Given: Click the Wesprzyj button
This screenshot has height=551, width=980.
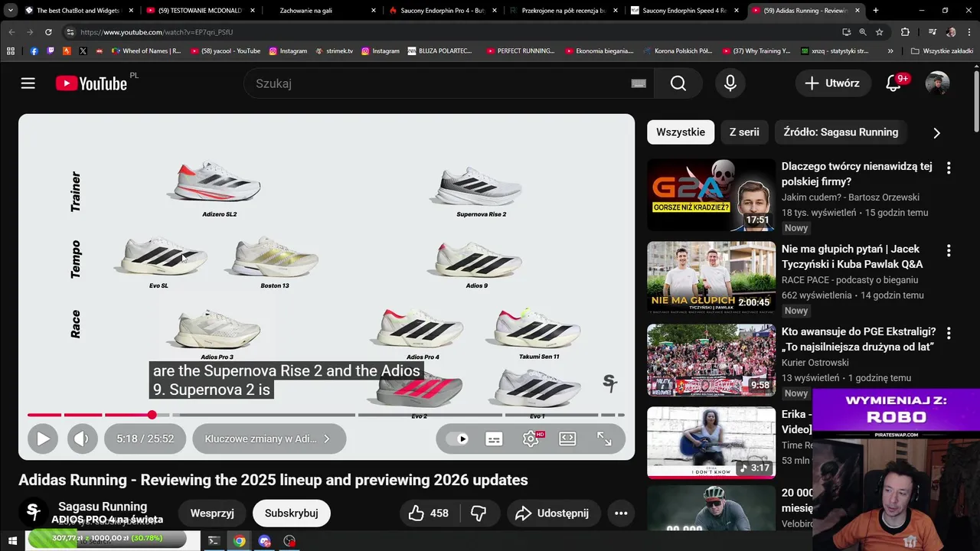Looking at the screenshot, I should pyautogui.click(x=212, y=514).
